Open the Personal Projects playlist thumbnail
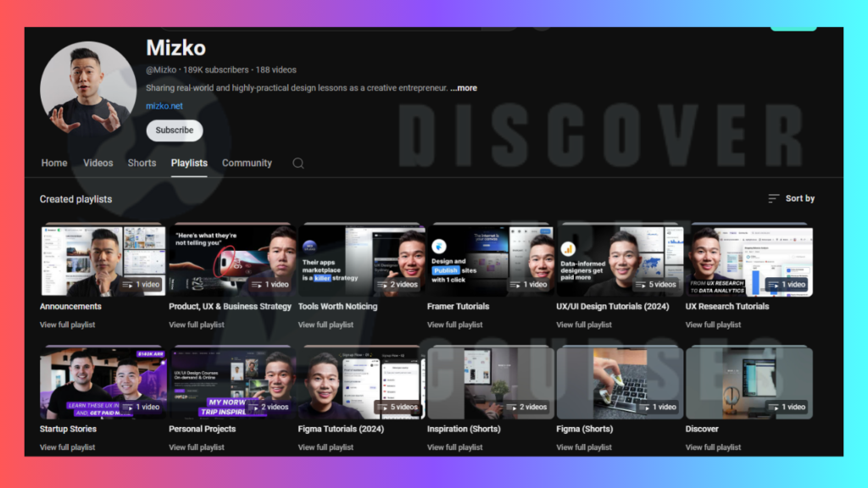Screen dimensions: 868x488 [232, 382]
